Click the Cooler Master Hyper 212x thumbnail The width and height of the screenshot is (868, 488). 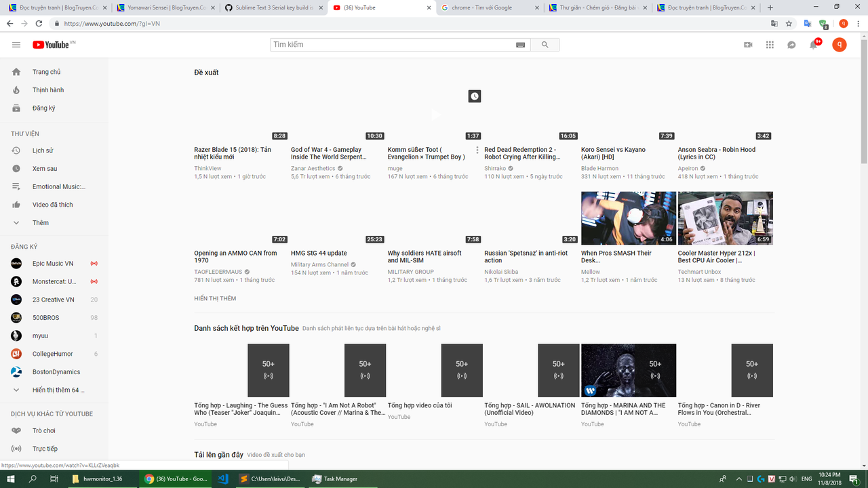pyautogui.click(x=726, y=218)
